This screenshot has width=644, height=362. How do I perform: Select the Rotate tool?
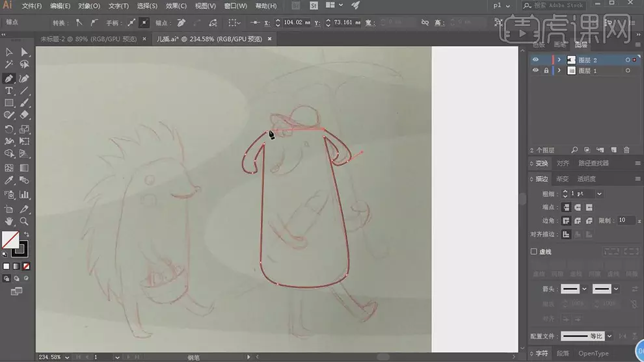[x=9, y=129]
